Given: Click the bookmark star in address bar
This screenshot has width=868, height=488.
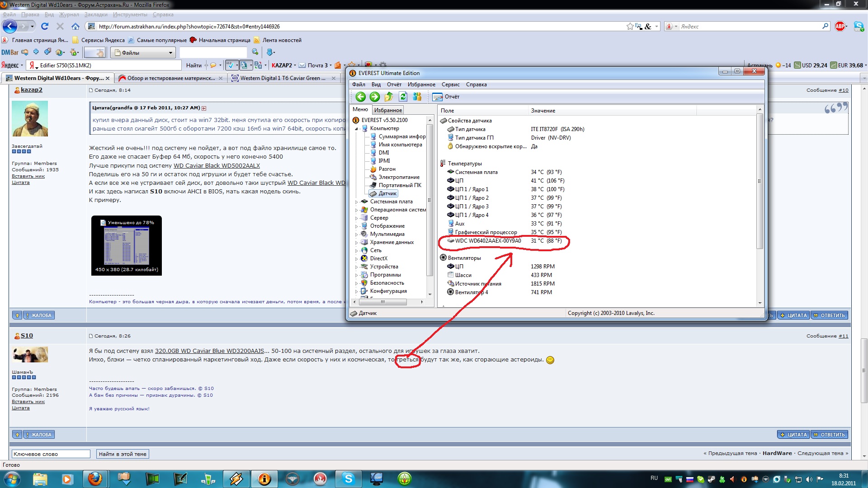Looking at the screenshot, I should (630, 27).
